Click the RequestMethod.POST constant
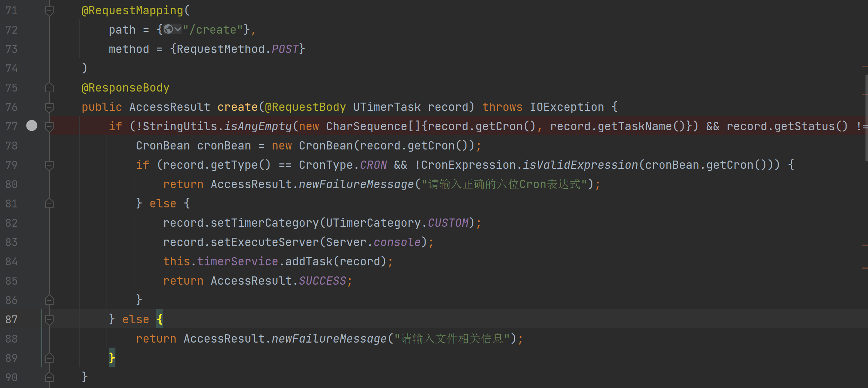868x388 pixels. click(x=285, y=49)
